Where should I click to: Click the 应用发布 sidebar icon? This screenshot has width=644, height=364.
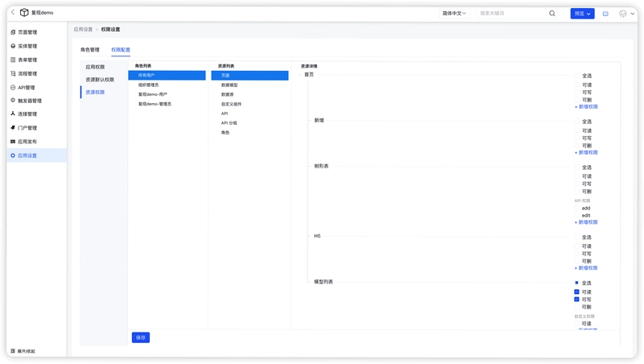click(x=13, y=141)
